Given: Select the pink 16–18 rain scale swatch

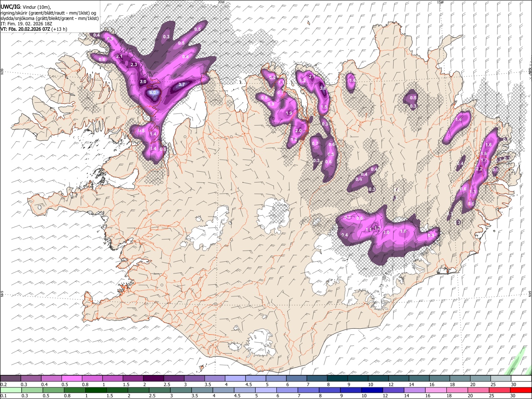Looking at the screenshot, I should (435, 390).
